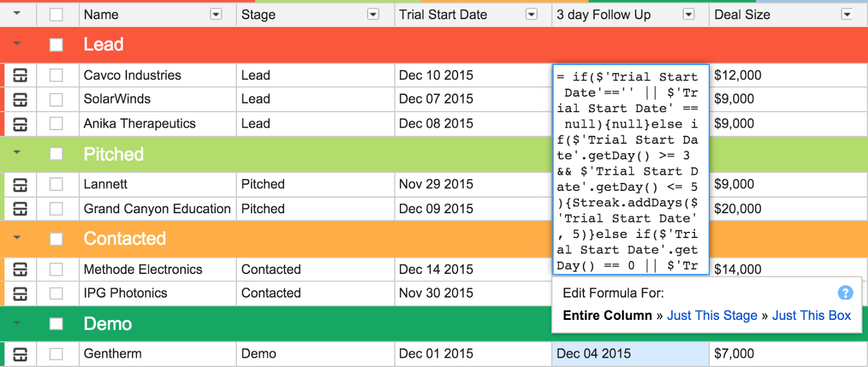Collapse the Pitched stage group

coord(17,154)
